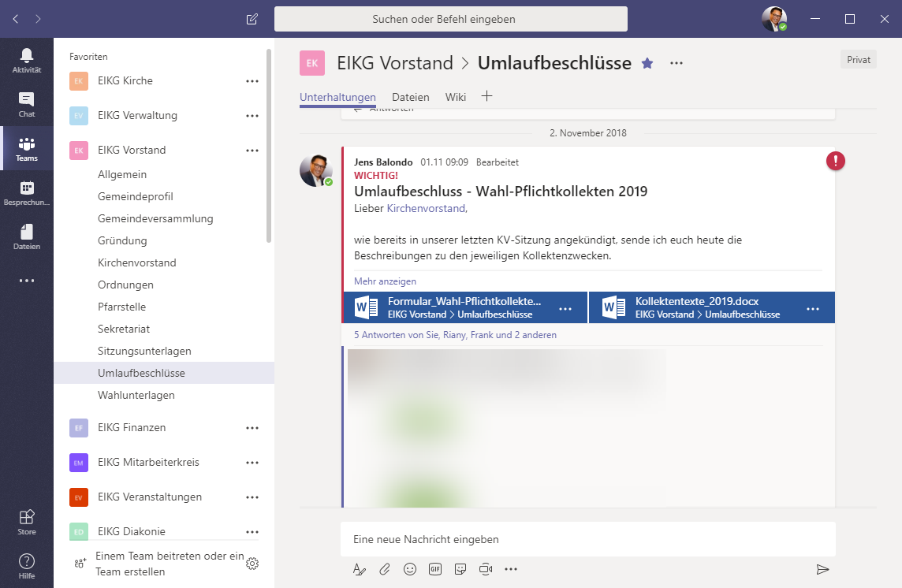Switch to the Wiki tab
902x588 pixels.
[x=456, y=97]
